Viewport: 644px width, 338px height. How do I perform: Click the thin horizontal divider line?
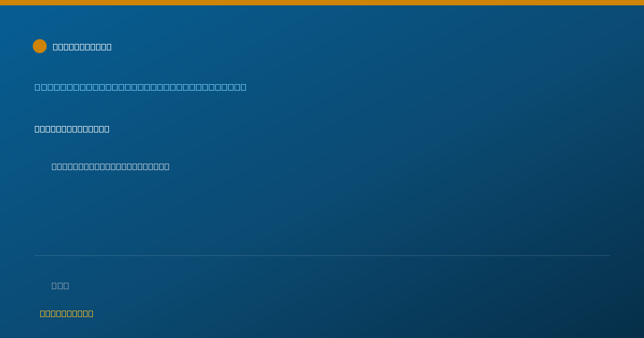(322, 255)
